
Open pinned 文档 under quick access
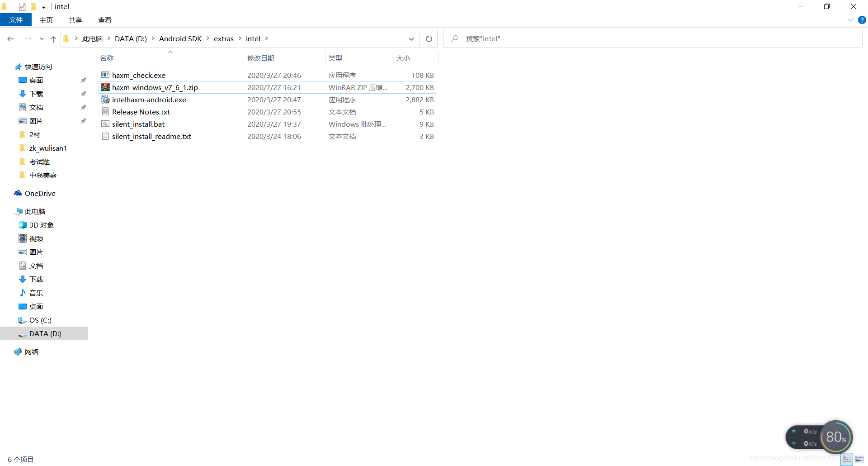click(x=36, y=107)
